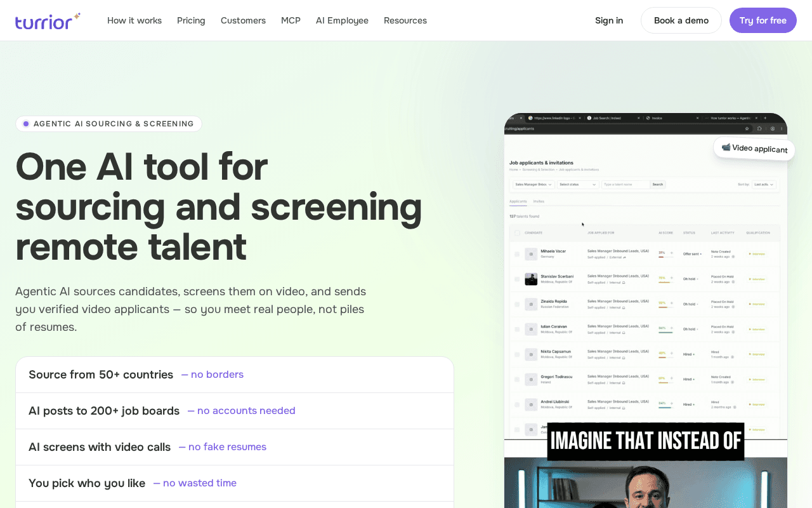Expand the Select status dropdown
This screenshot has height=508, width=812.
[x=578, y=185]
